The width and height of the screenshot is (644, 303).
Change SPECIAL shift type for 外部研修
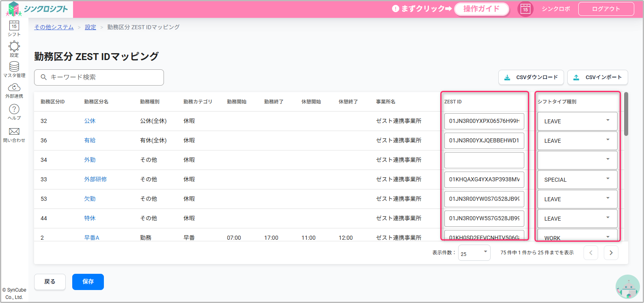click(577, 180)
